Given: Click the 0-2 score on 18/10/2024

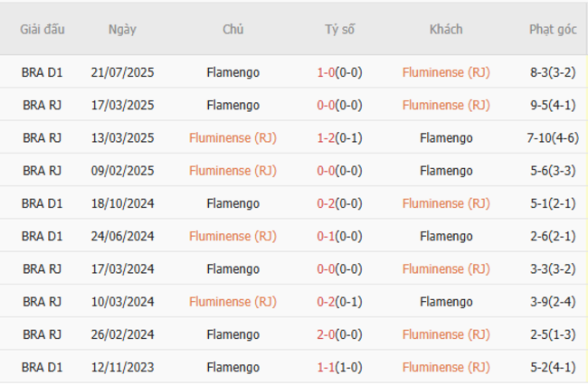Looking at the screenshot, I should tap(327, 203).
